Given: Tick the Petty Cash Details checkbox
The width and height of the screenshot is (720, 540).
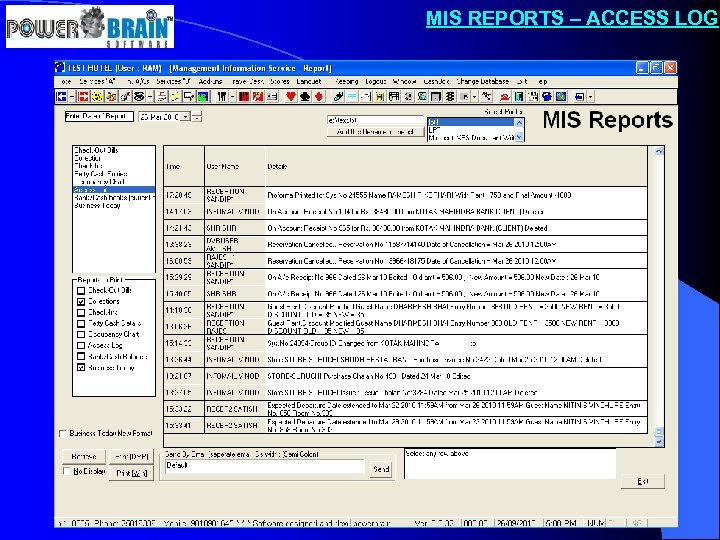Looking at the screenshot, I should [x=81, y=324].
